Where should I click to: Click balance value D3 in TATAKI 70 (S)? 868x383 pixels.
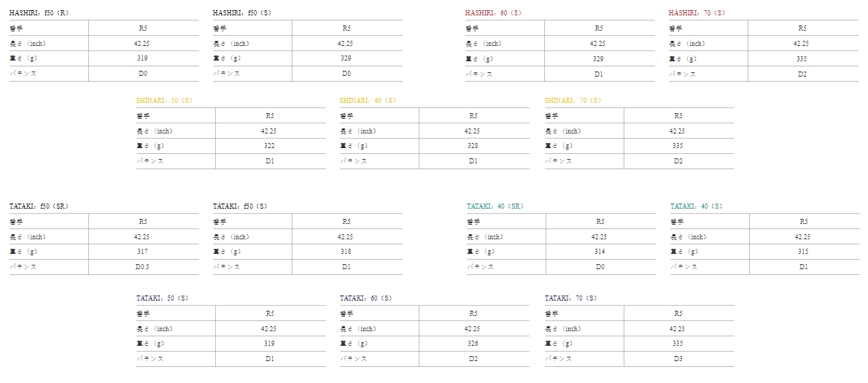click(678, 359)
